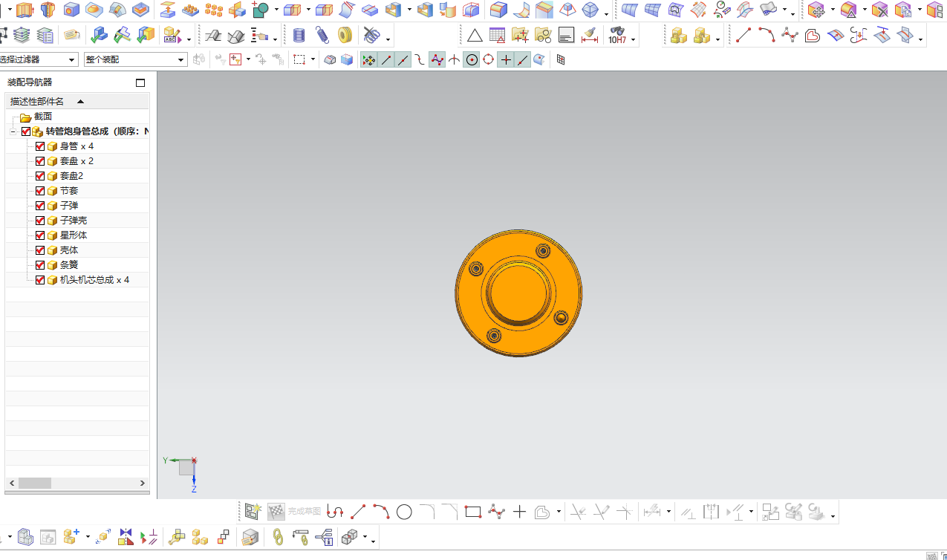
Task: Click the Pattern Feature icon
Action: [191, 10]
